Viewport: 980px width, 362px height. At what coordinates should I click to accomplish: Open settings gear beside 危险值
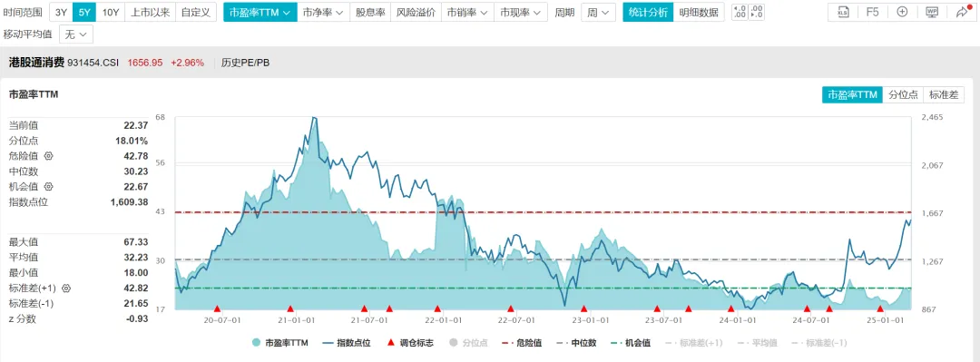[x=49, y=156]
